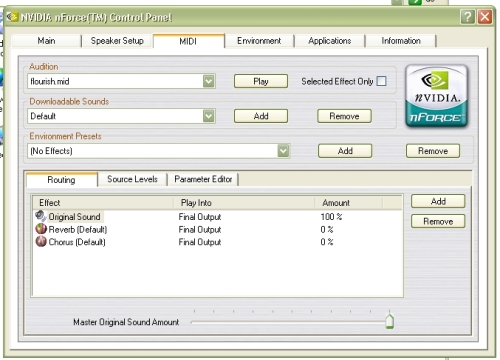Open the Environment Presets dropdown arrow
This screenshot has width=500, height=360.
(x=283, y=151)
